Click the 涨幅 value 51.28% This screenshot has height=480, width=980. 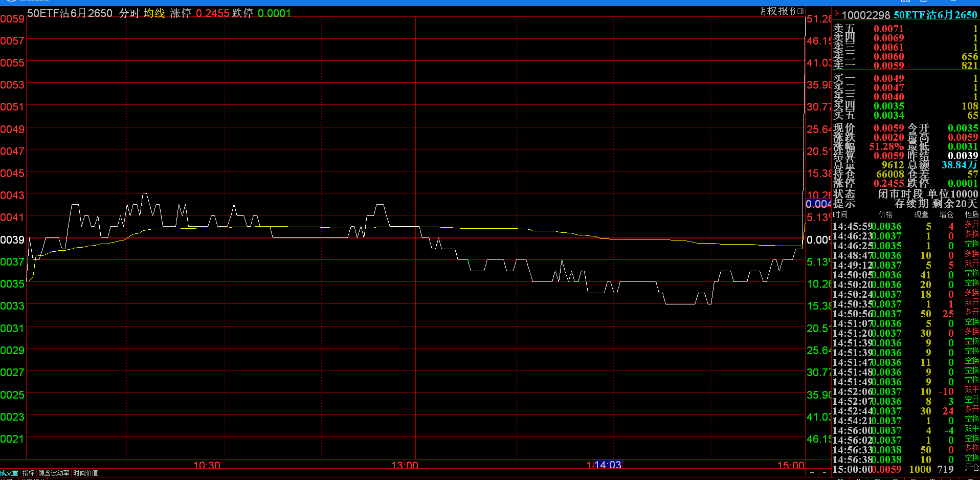pyautogui.click(x=886, y=147)
